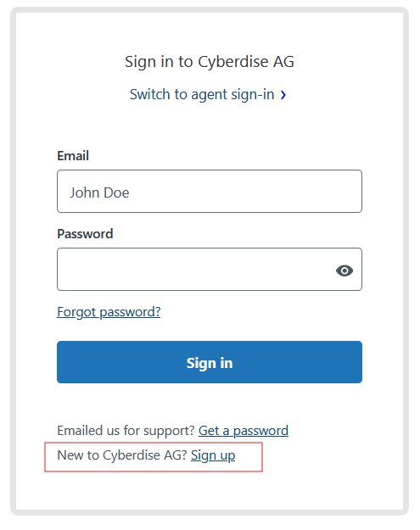This screenshot has width=420, height=530.
Task: Select the Sign in to Cyberdise AG heading
Action: pos(210,62)
